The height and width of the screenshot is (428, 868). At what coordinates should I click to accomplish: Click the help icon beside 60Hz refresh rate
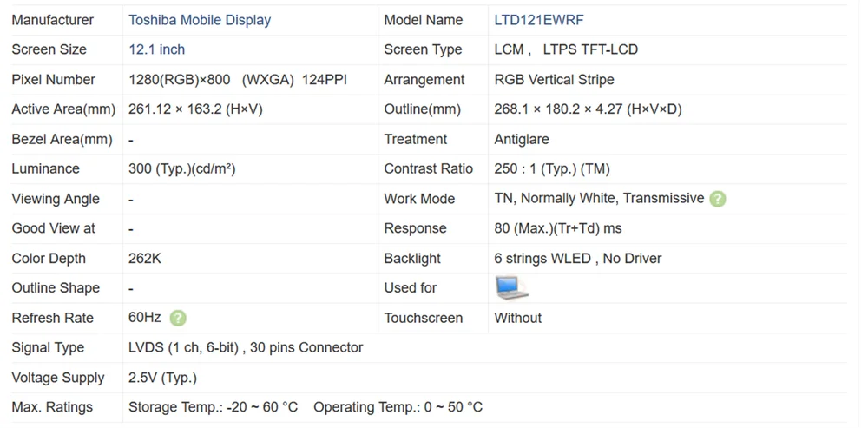[178, 319]
